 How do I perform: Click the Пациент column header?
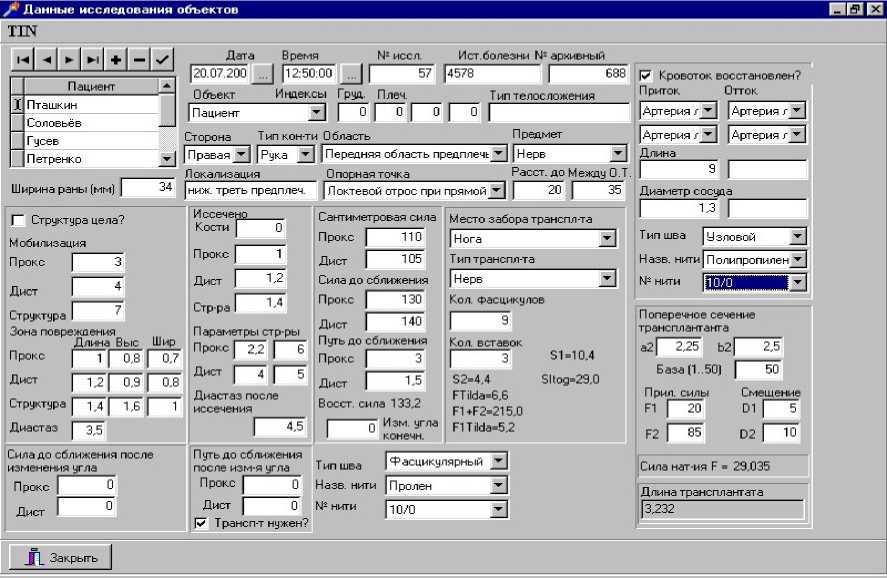coord(92,86)
